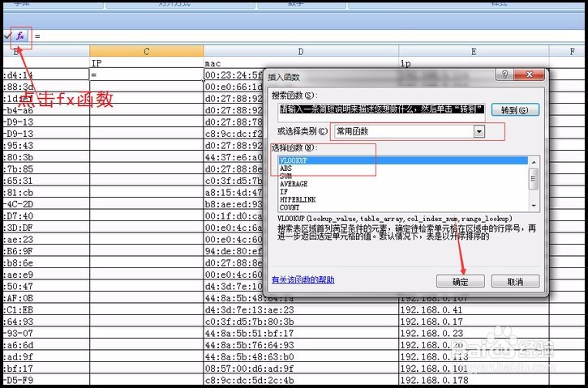Click cell c0:3f:d5:7b:80:3b
The height and width of the screenshot is (388, 588).
pyautogui.click(x=301, y=322)
